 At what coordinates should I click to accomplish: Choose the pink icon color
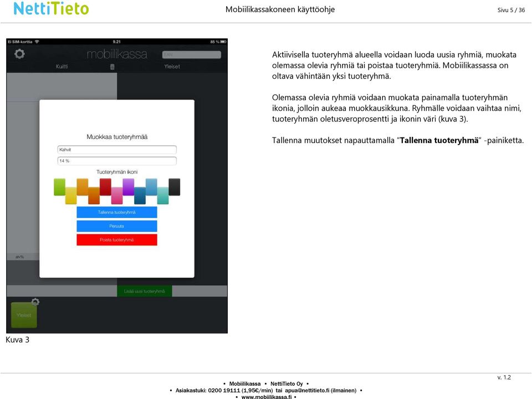[117, 196]
